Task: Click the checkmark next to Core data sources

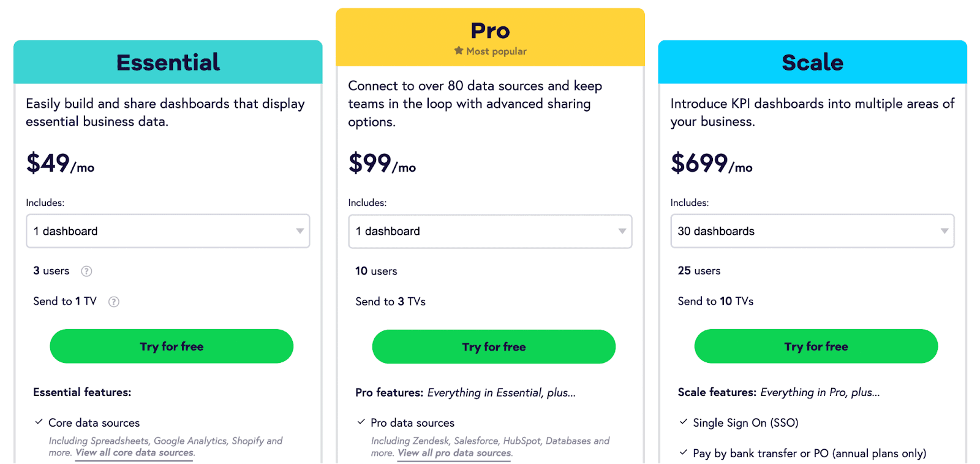Action: [x=39, y=422]
